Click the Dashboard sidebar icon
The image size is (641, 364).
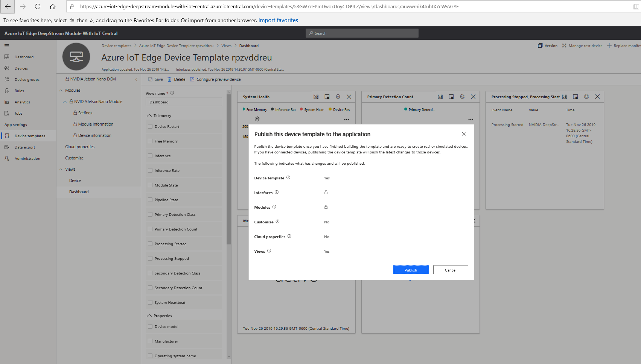point(7,57)
